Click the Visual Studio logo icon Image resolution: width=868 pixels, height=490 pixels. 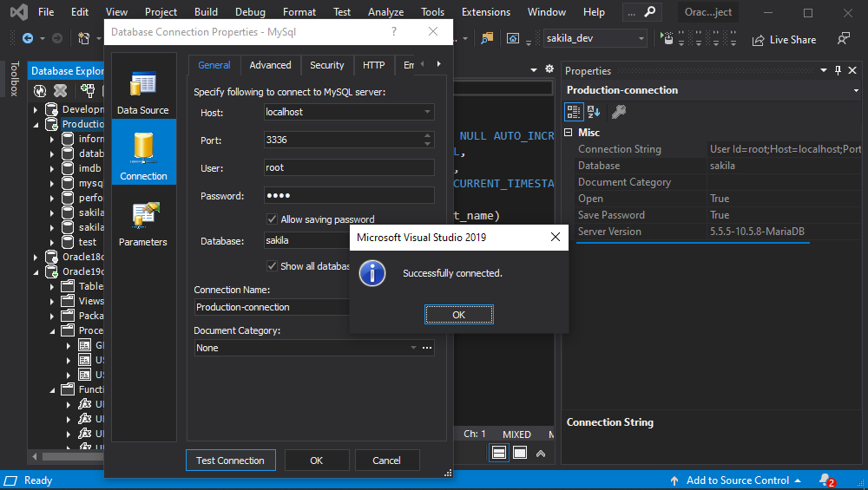point(19,11)
